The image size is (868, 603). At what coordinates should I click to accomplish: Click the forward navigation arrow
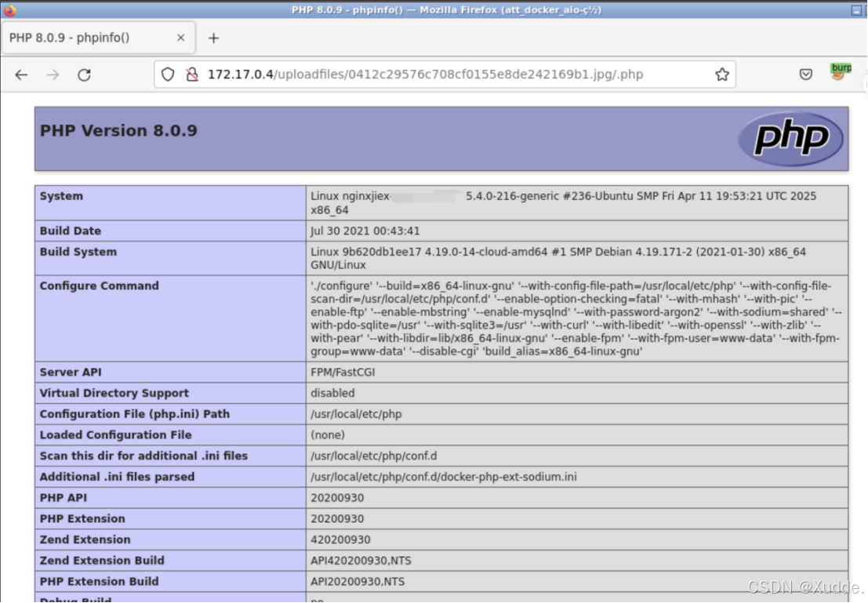pos(53,74)
